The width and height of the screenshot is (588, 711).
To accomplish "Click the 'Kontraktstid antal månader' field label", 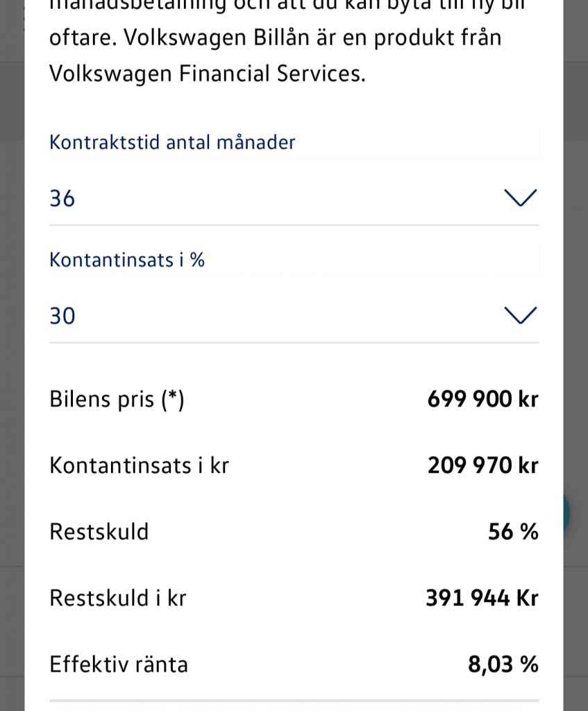I will coord(172,142).
